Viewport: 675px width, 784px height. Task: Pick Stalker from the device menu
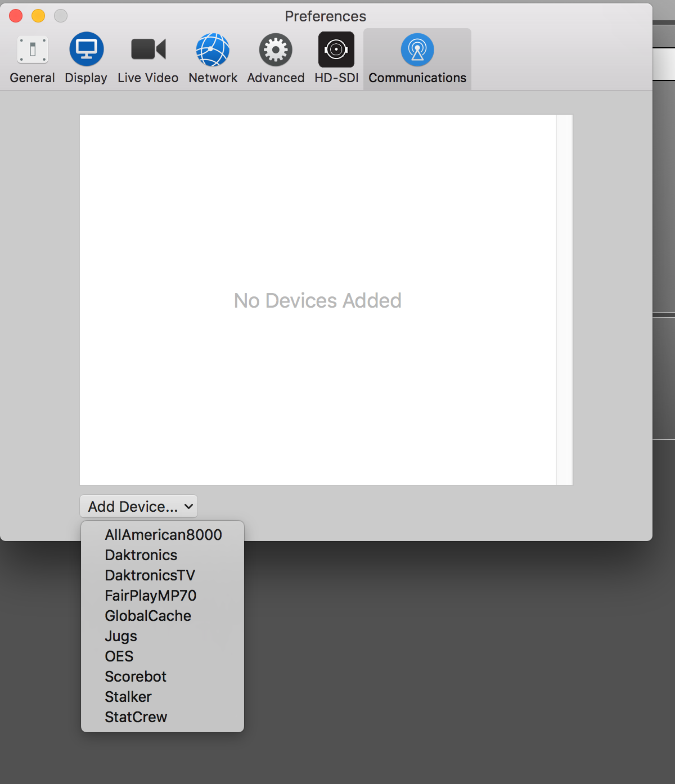[163, 697]
